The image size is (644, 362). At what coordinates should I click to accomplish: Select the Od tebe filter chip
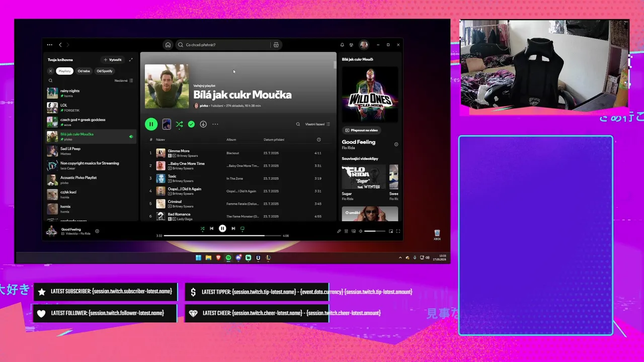pos(84,71)
